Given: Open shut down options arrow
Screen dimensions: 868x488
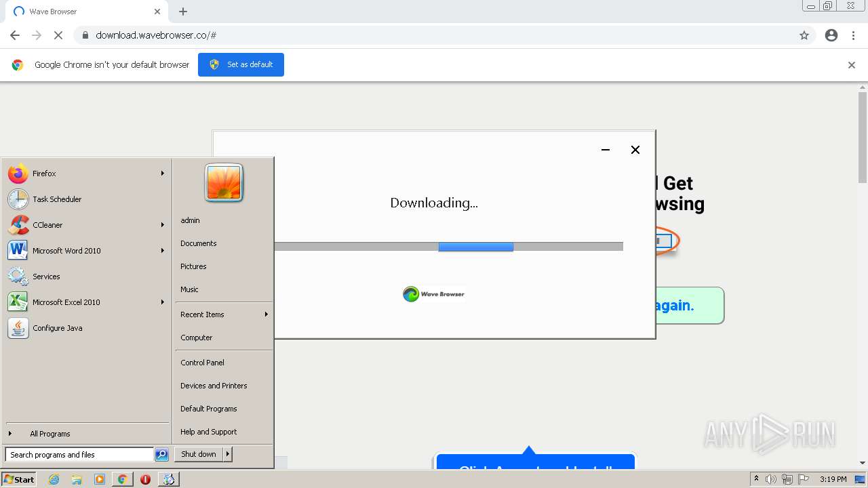Looking at the screenshot, I should click(x=228, y=454).
